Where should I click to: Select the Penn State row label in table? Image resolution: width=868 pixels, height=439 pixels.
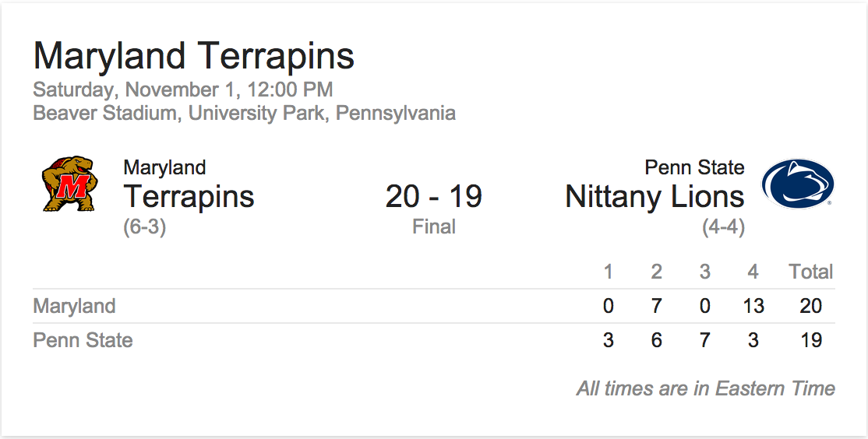point(83,340)
